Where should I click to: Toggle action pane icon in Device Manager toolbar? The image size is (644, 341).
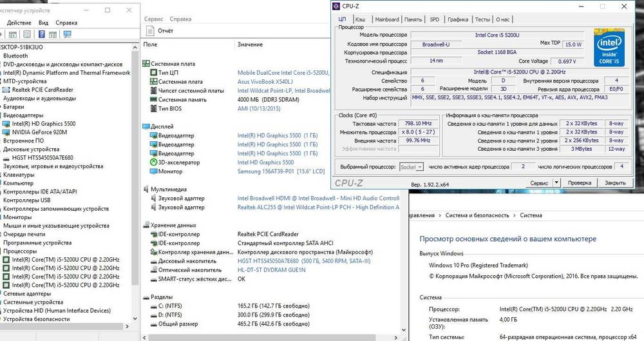click(53, 35)
